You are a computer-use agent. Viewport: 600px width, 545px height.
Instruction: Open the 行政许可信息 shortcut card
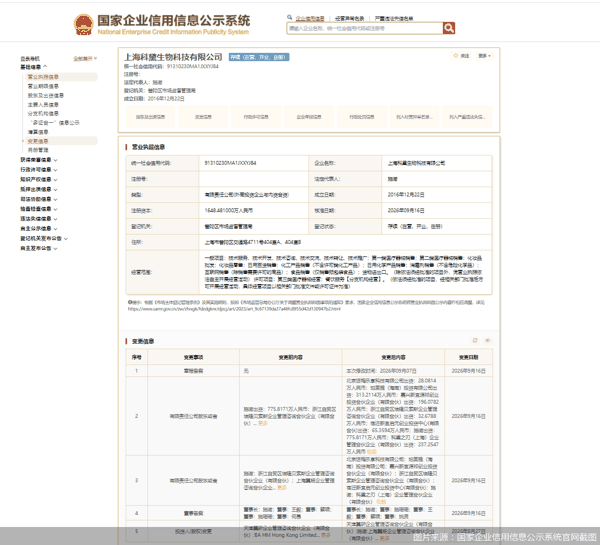click(x=256, y=117)
